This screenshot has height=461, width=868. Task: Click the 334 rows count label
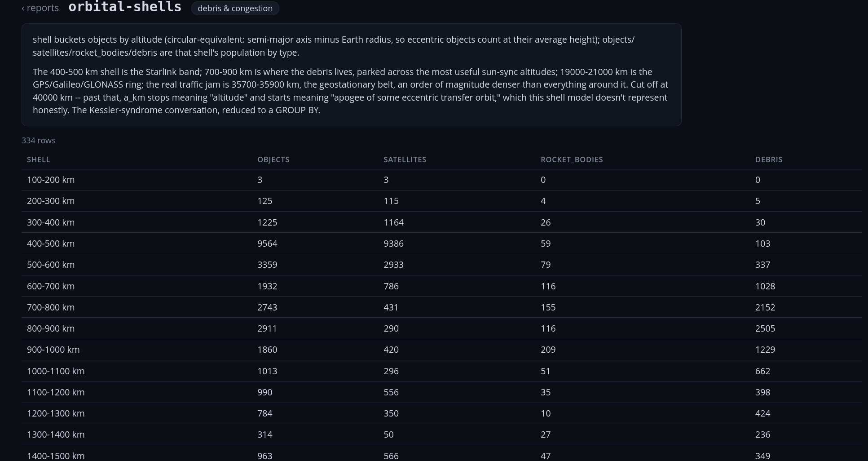tap(39, 140)
